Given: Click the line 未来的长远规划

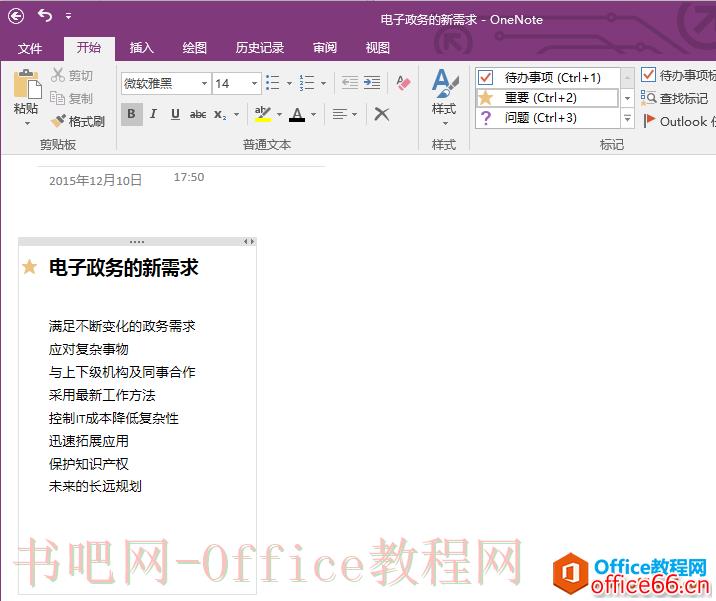Looking at the screenshot, I should (x=95, y=486).
